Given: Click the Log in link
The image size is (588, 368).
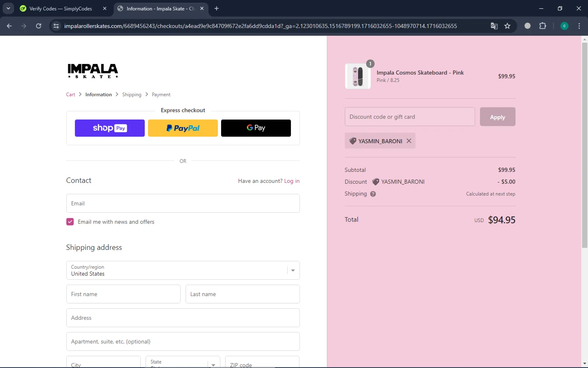Looking at the screenshot, I should (x=292, y=181).
